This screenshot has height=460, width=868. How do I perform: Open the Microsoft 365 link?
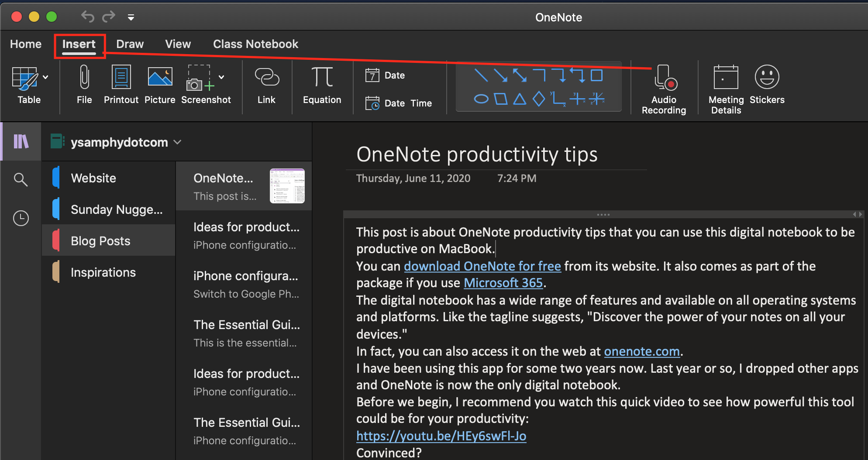tap(503, 283)
